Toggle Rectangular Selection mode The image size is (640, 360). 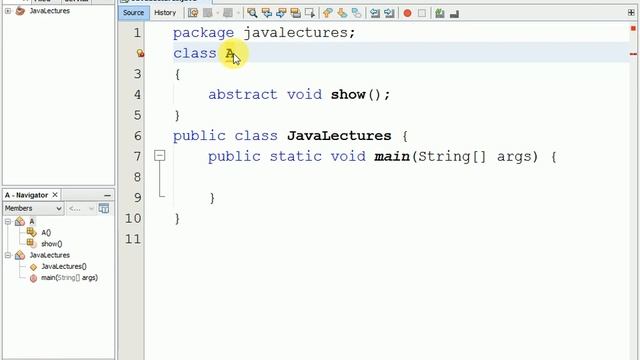point(310,13)
